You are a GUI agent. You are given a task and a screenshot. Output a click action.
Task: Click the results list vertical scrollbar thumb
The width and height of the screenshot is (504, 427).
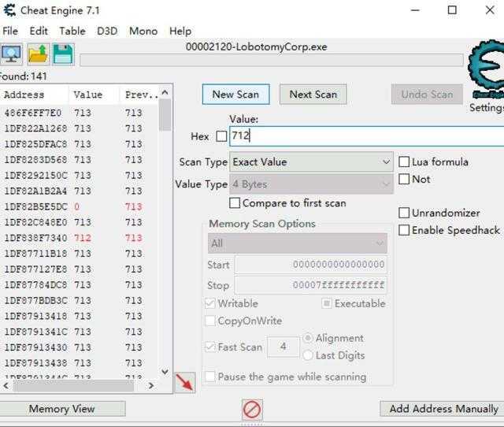[x=165, y=115]
